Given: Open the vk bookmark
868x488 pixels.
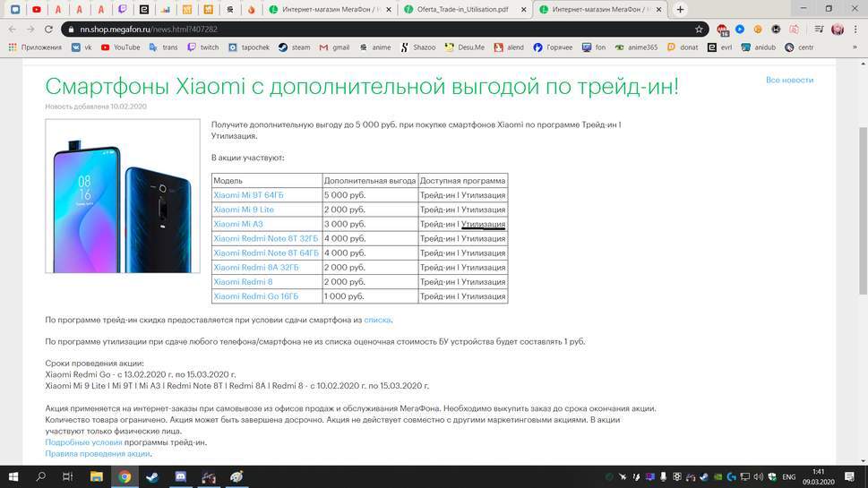Looking at the screenshot, I should click(x=82, y=47).
